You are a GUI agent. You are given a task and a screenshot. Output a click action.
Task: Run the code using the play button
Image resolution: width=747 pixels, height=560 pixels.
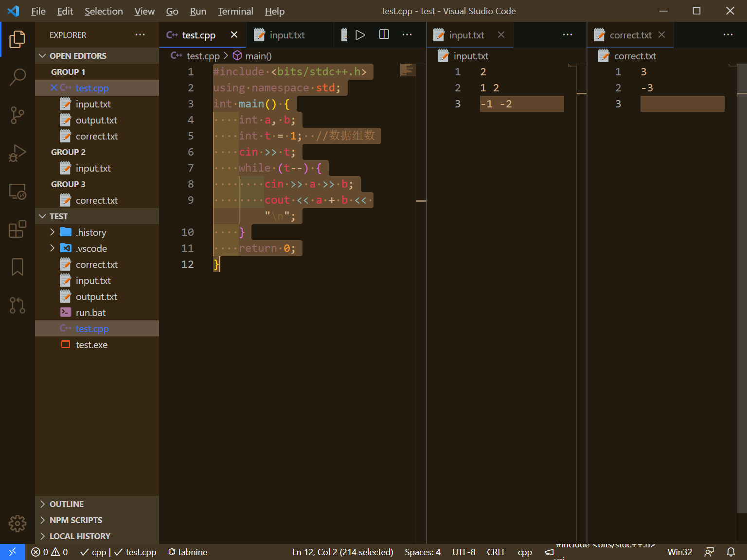tap(360, 35)
